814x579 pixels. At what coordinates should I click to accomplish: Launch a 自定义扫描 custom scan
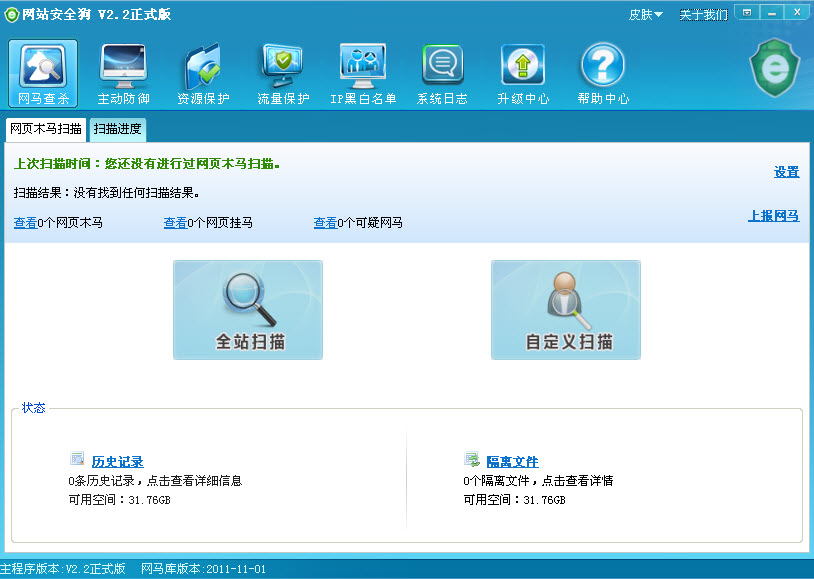(566, 310)
